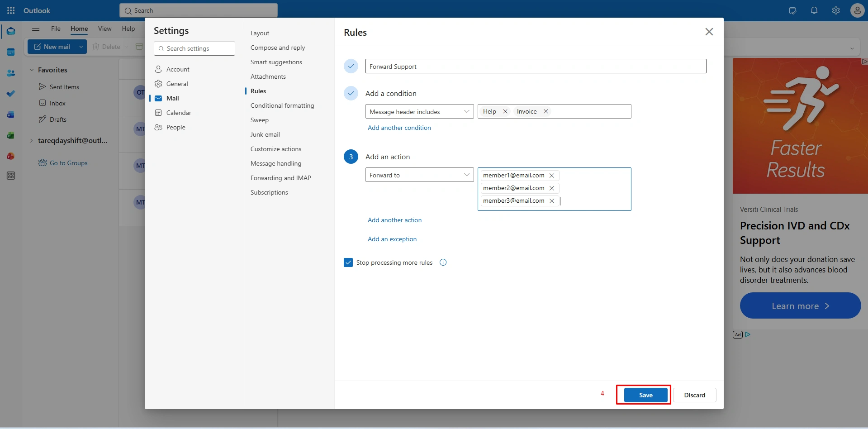
Task: Collapse the Favorites folder group
Action: pyautogui.click(x=32, y=70)
